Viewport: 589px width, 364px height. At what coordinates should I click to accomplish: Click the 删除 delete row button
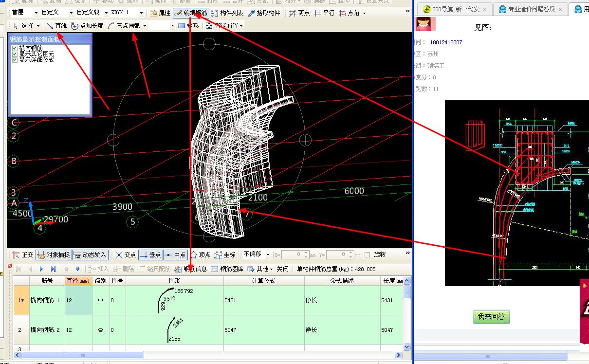[124, 269]
